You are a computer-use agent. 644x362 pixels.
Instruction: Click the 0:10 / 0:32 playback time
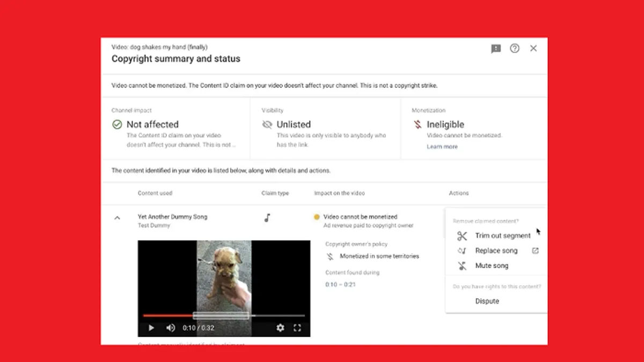click(198, 328)
